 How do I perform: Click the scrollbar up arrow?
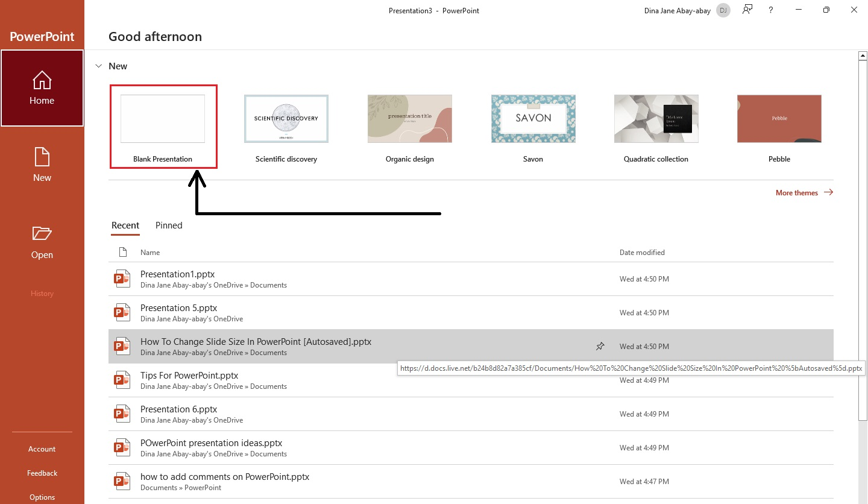(862, 54)
